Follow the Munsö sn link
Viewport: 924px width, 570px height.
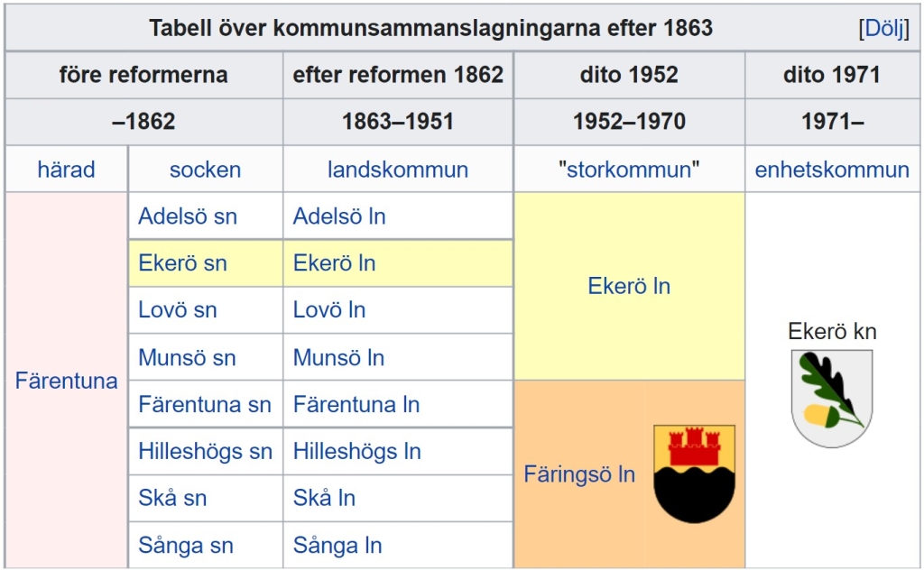[x=187, y=358]
